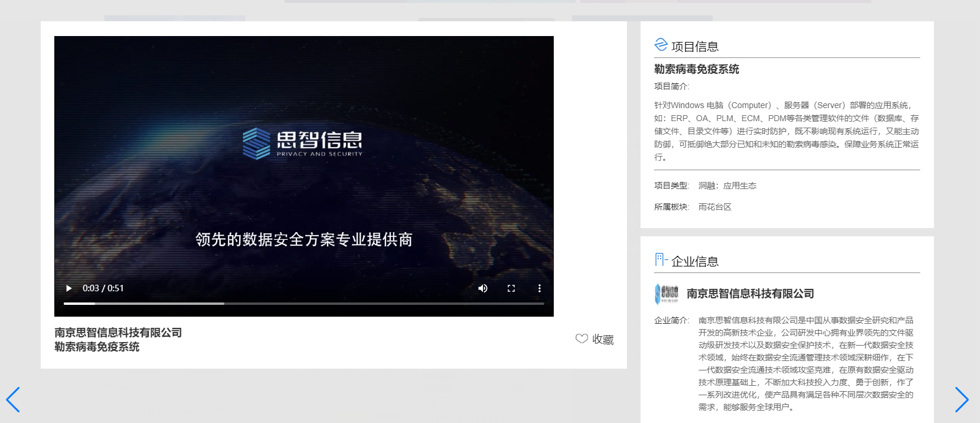This screenshot has height=423, width=980.
Task: Open the video's three-dot options menu
Action: click(x=539, y=288)
